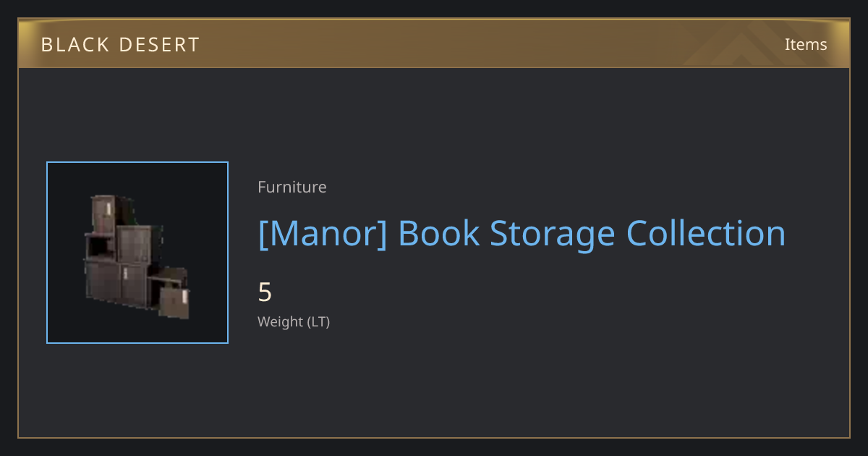This screenshot has height=456, width=868.
Task: Click the word Storage in the item name
Action: (x=553, y=235)
